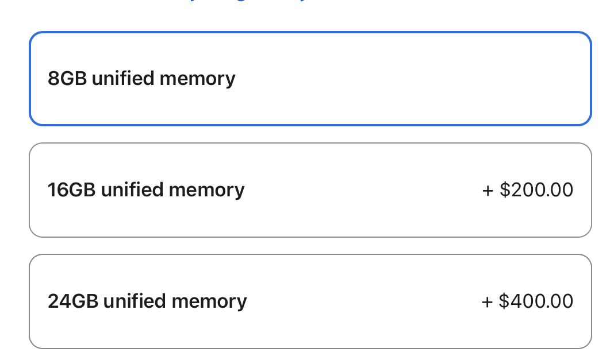The height and width of the screenshot is (364, 614).
Task: Click the "8GB unified memory" label text
Action: 141,79
